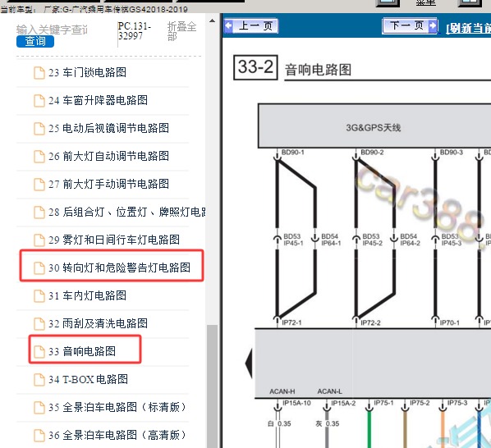Click the 33-2 page number box
491x448 pixels.
pyautogui.click(x=255, y=67)
